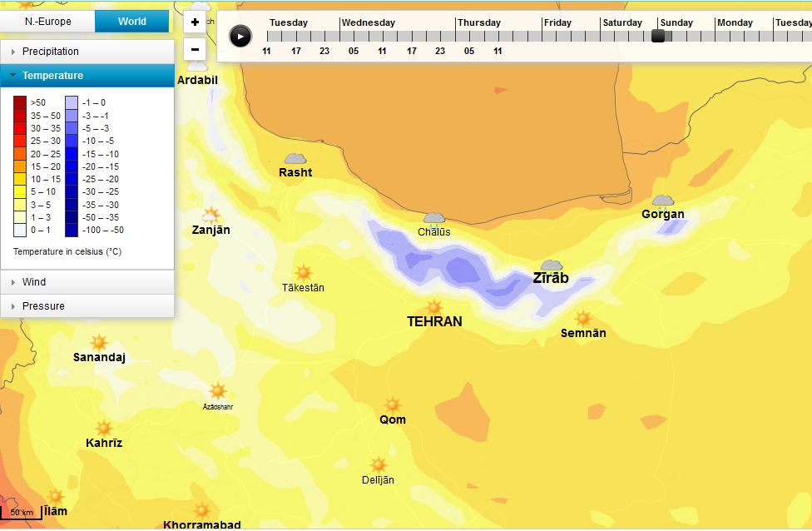This screenshot has height=531, width=812.
Task: Click the Ardabil city label
Action: click(x=197, y=80)
